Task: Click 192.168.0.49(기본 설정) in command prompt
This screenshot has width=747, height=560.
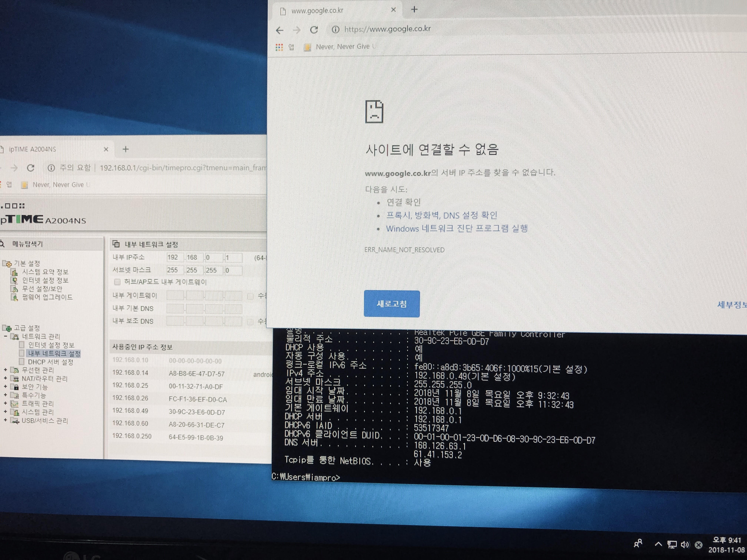Action: coord(465,376)
